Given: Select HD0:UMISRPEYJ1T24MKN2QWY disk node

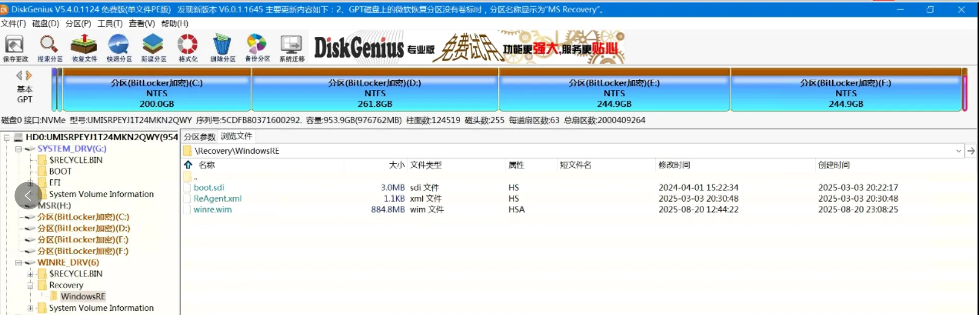Looking at the screenshot, I should pos(102,137).
